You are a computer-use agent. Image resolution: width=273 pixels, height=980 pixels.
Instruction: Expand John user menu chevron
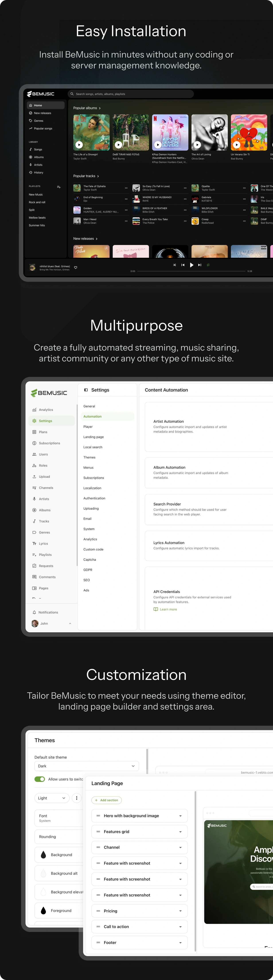pos(70,623)
